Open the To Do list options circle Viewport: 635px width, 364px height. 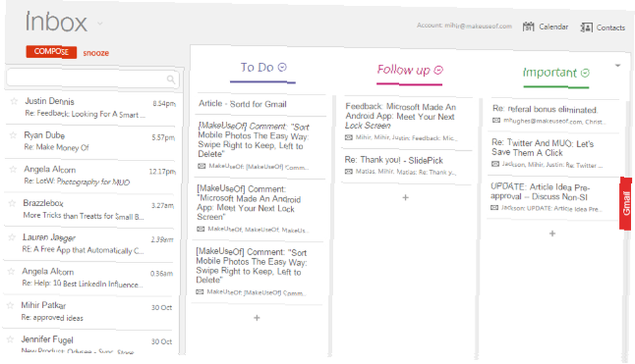point(283,67)
